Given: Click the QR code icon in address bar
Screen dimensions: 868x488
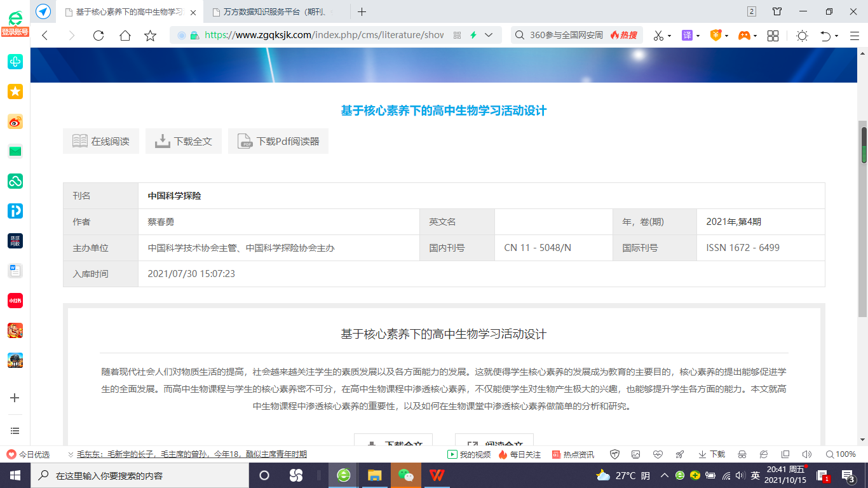Looking at the screenshot, I should click(457, 36).
